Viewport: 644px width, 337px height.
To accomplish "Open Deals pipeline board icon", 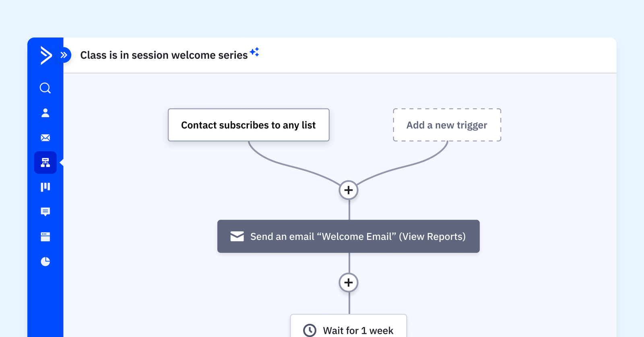I will coord(45,187).
